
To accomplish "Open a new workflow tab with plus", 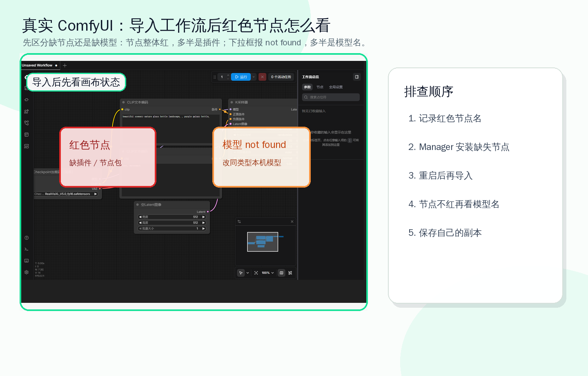I will tap(65, 65).
